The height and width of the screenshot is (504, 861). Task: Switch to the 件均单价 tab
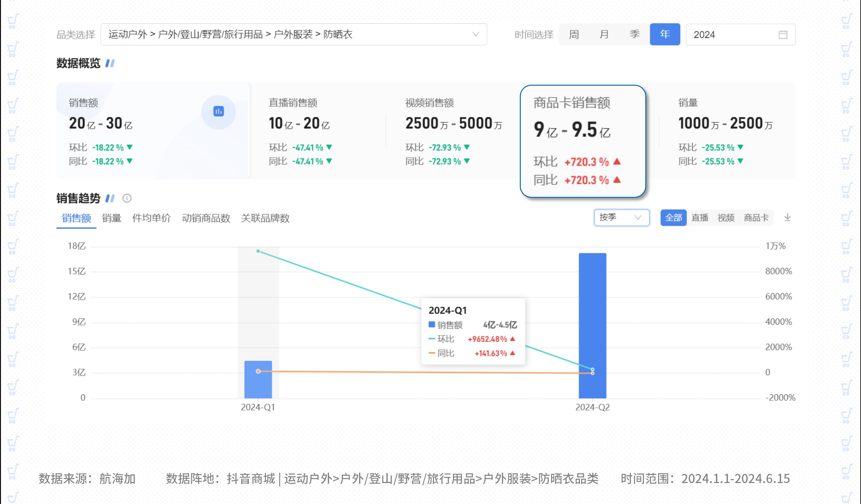pos(151,218)
